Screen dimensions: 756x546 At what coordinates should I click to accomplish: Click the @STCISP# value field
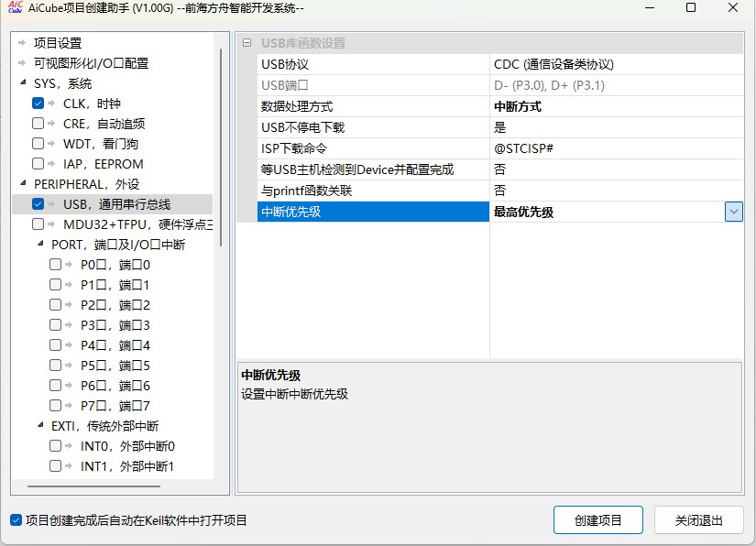coord(616,148)
